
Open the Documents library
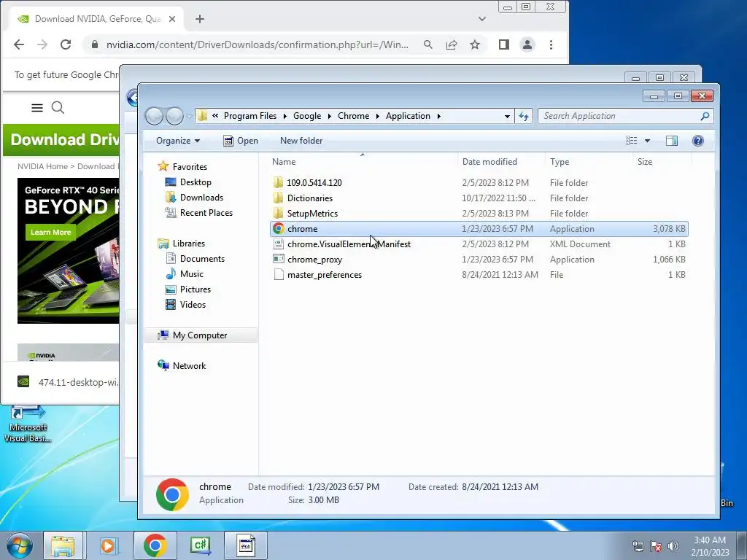click(x=202, y=259)
